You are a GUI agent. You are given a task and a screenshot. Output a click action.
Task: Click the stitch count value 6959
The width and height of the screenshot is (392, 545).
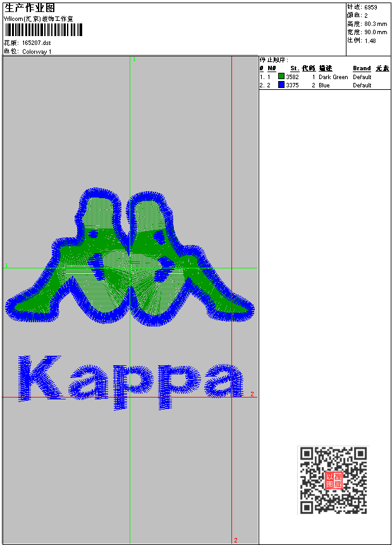(371, 7)
